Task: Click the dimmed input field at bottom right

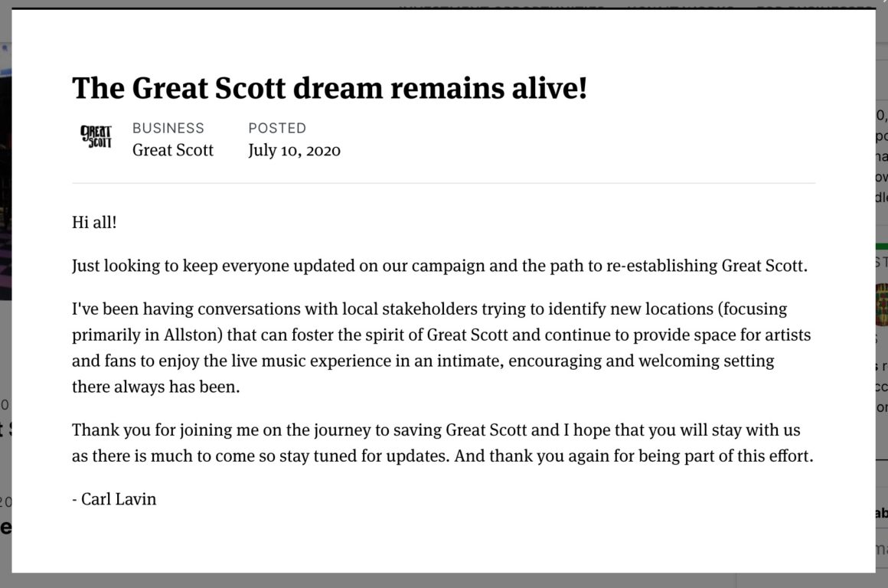Action: click(882, 548)
